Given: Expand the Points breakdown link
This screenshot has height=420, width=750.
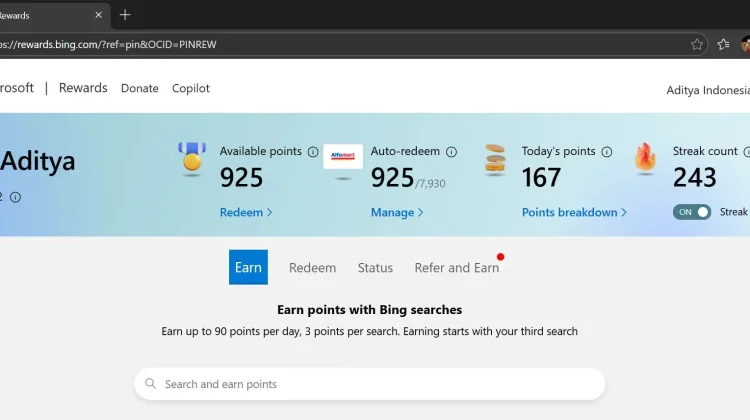Looking at the screenshot, I should coord(574,212).
